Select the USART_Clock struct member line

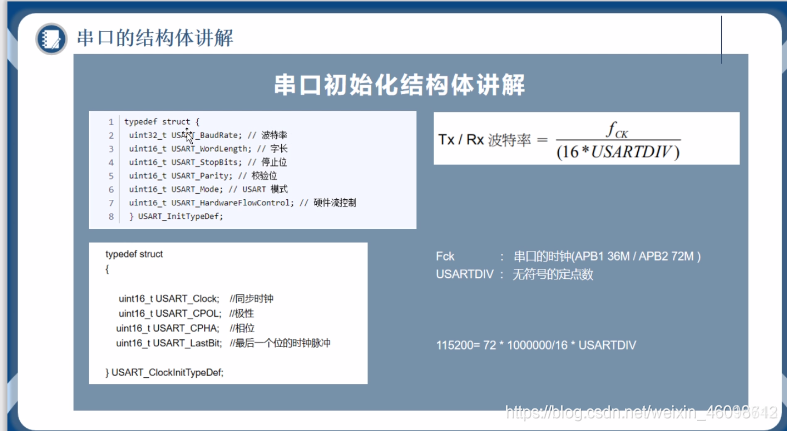coord(196,299)
